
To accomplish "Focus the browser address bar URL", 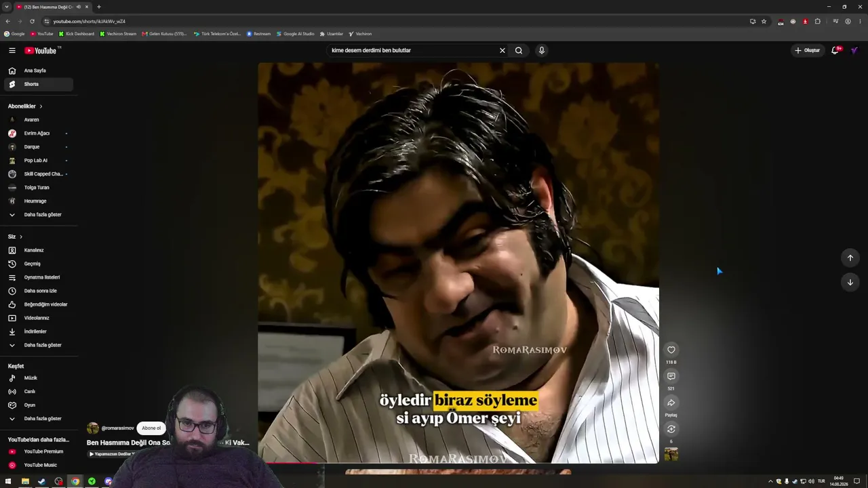I will pyautogui.click(x=90, y=21).
